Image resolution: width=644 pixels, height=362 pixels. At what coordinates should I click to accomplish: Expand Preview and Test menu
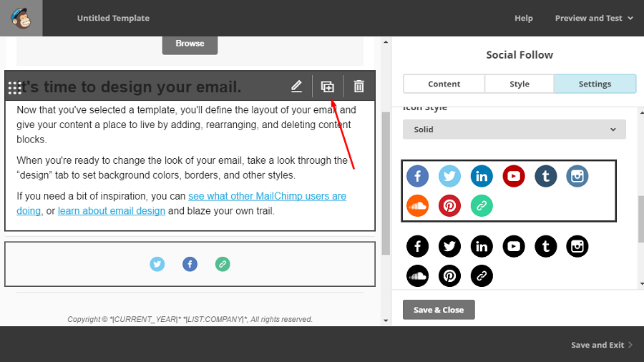[593, 18]
